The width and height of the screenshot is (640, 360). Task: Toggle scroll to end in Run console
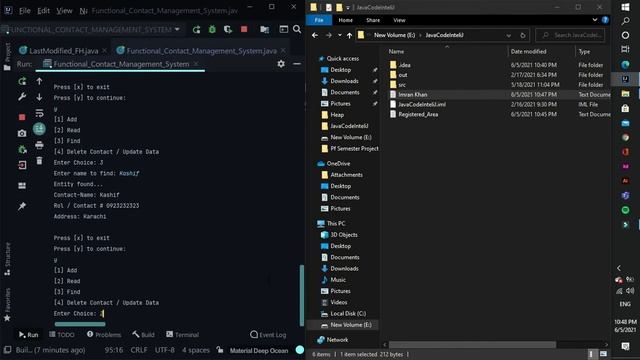[x=39, y=129]
